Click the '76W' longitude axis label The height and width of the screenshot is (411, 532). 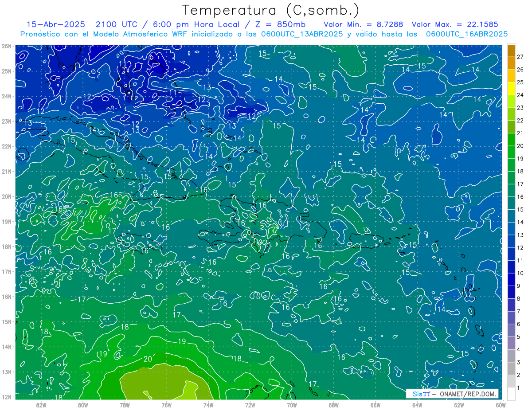(166, 404)
